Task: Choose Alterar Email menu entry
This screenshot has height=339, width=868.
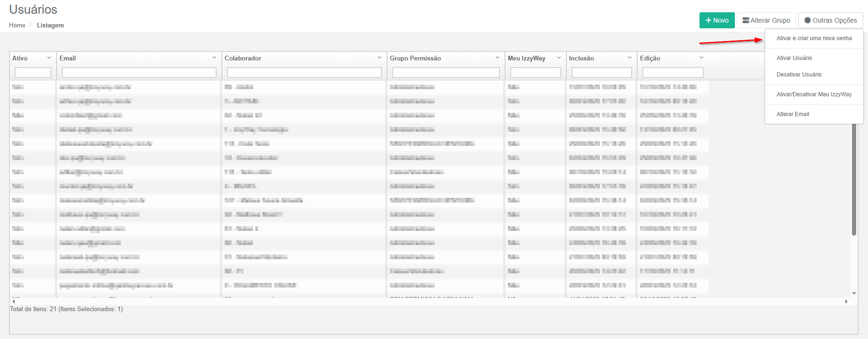Action: 792,114
